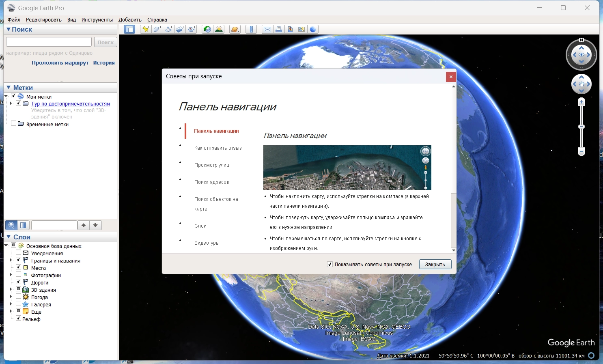Uncheck 'Показывать советы при запуске' checkbox
Viewport: 603px width, 364px height.
click(x=330, y=264)
